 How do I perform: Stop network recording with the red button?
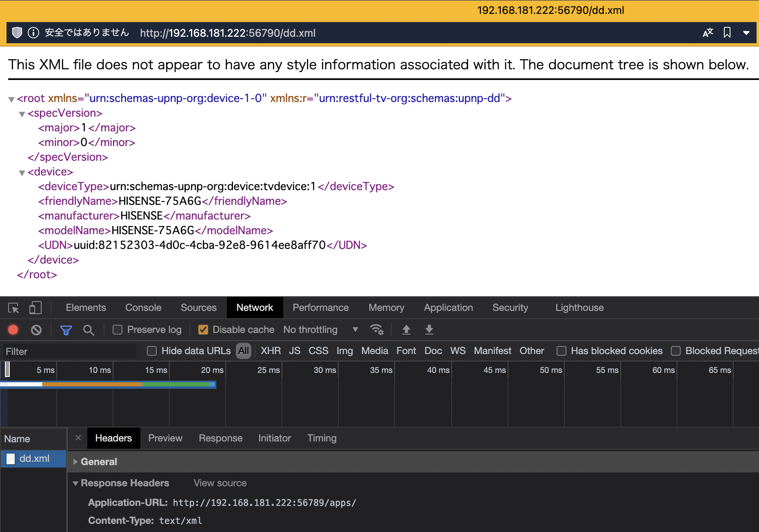(x=13, y=330)
